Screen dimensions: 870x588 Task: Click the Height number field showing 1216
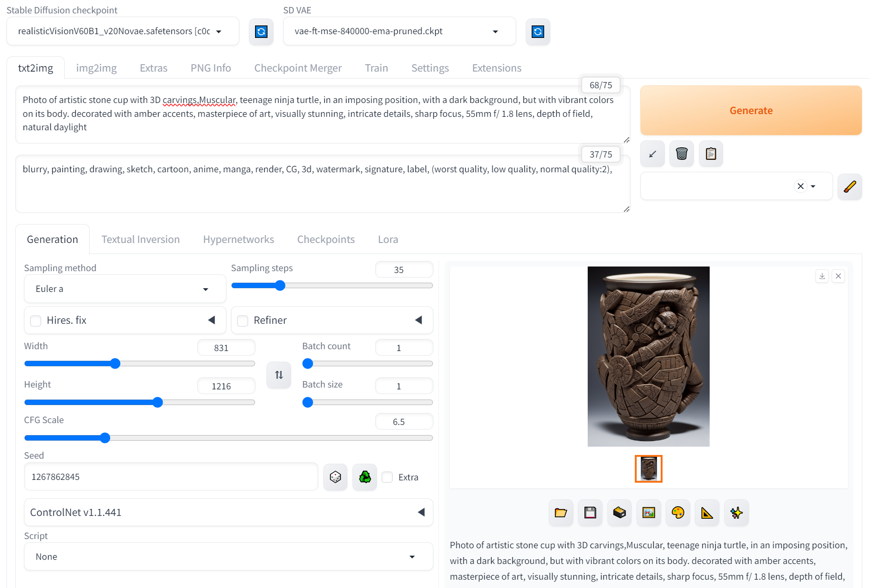point(226,386)
